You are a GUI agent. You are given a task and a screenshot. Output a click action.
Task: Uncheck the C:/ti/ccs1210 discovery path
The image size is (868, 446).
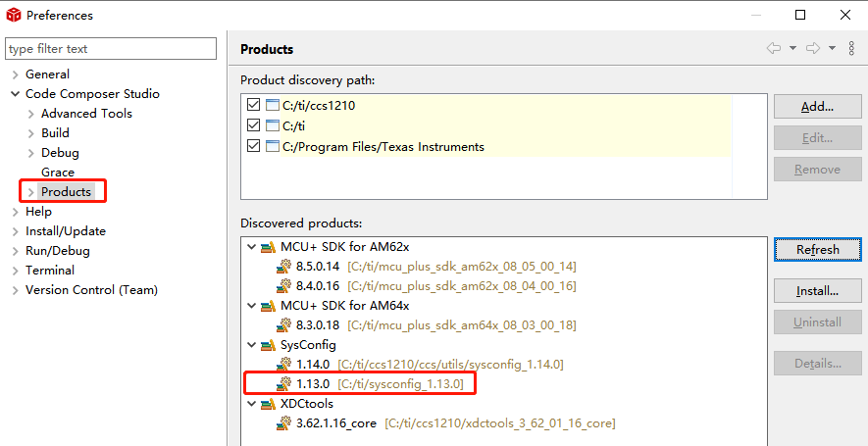[254, 105]
